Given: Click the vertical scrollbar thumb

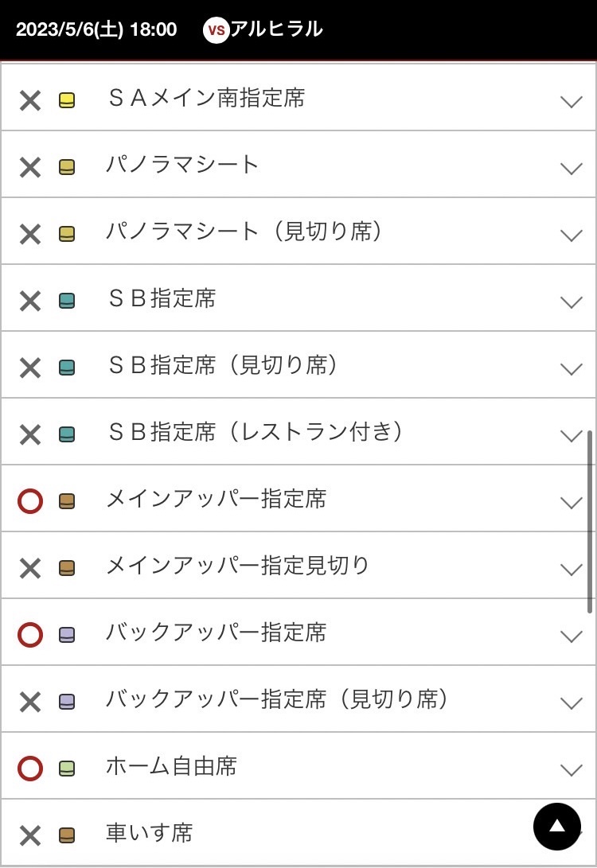Looking at the screenshot, I should 590,521.
